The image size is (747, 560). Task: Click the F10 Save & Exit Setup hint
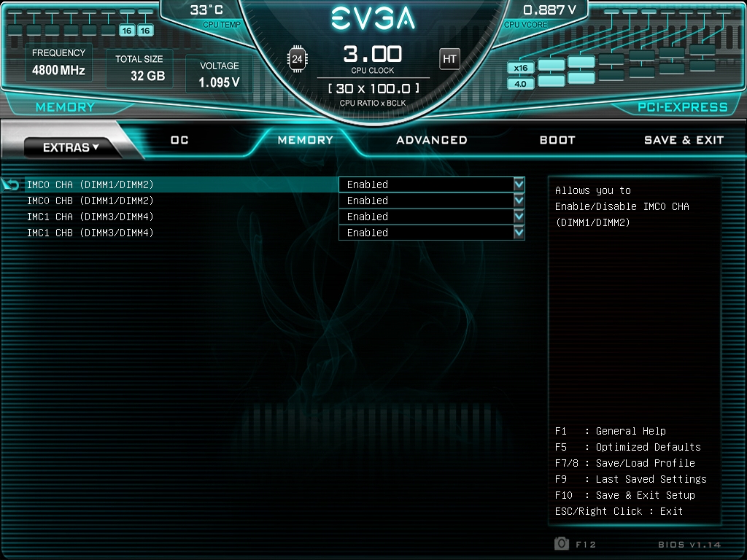pos(625,495)
